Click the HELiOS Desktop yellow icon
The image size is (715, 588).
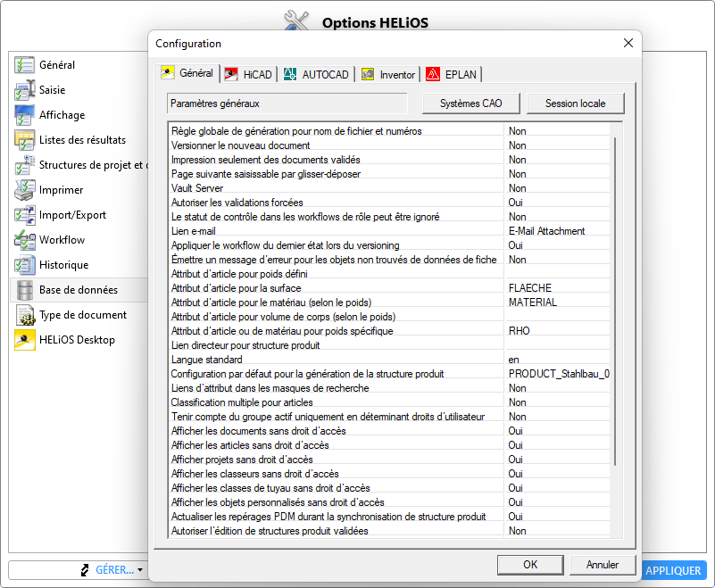click(25, 340)
